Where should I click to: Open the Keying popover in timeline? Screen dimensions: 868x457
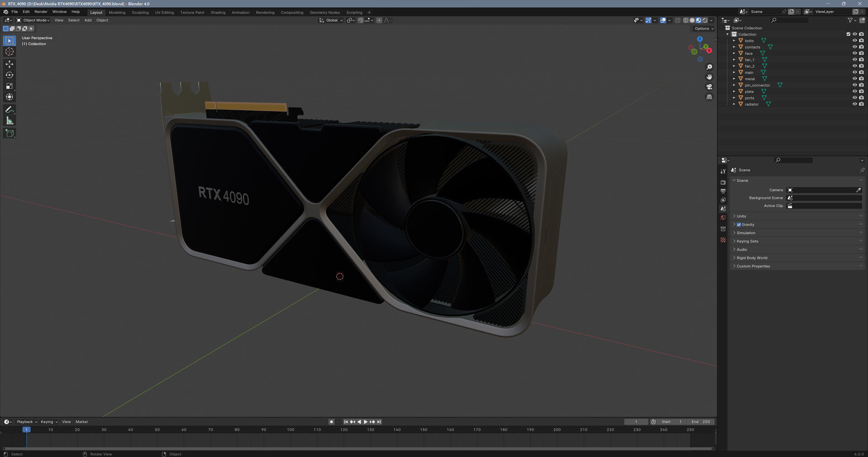pyautogui.click(x=49, y=422)
